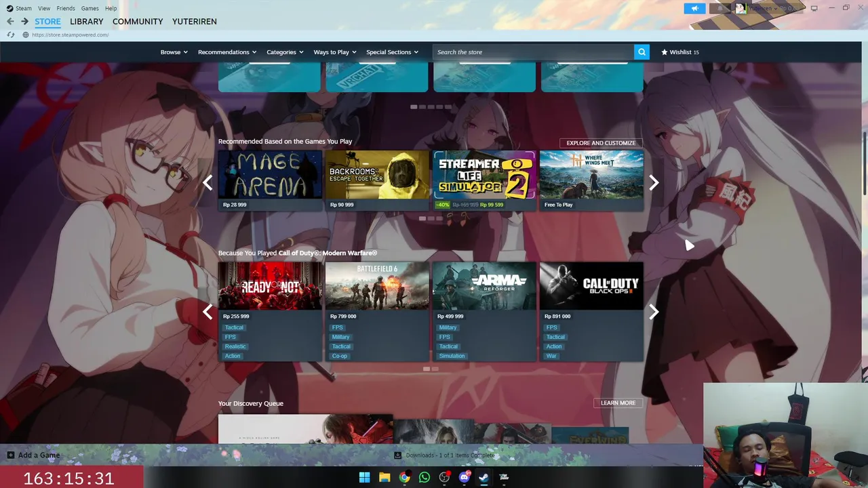Open the Help menu
868x488 pixels.
pyautogui.click(x=111, y=8)
